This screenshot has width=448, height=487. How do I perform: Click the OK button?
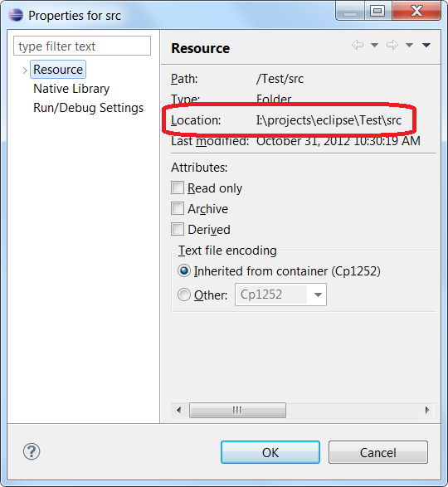[270, 452]
